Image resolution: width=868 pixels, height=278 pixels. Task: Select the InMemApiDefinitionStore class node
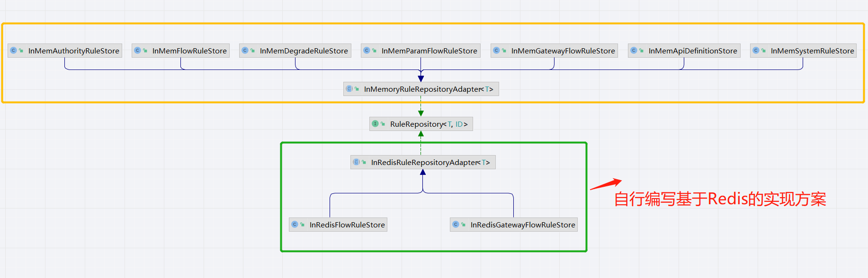coord(684,51)
